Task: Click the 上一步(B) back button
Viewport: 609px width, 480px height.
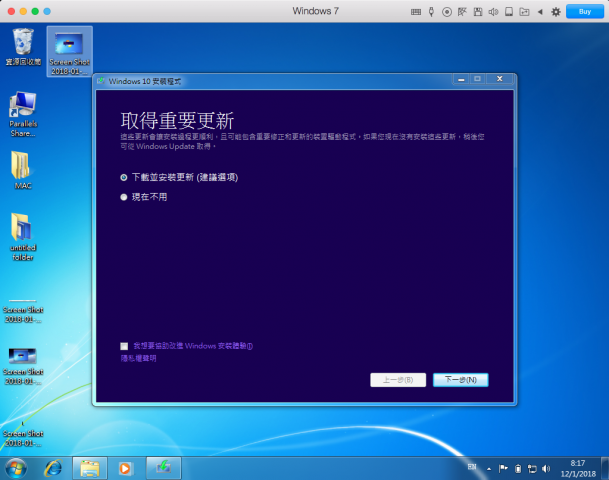Action: pyautogui.click(x=398, y=380)
